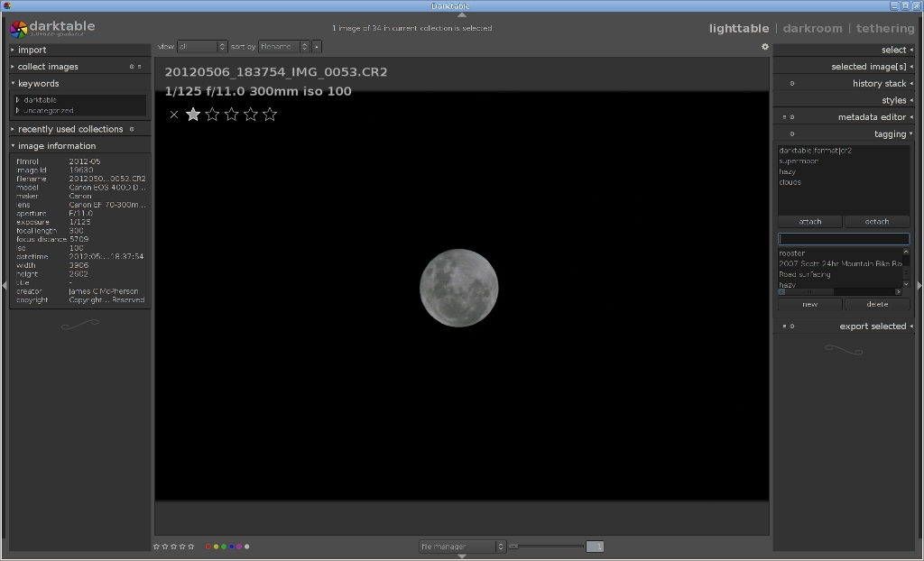Select rooster in the tag list
This screenshot has height=561, width=924.
point(792,253)
